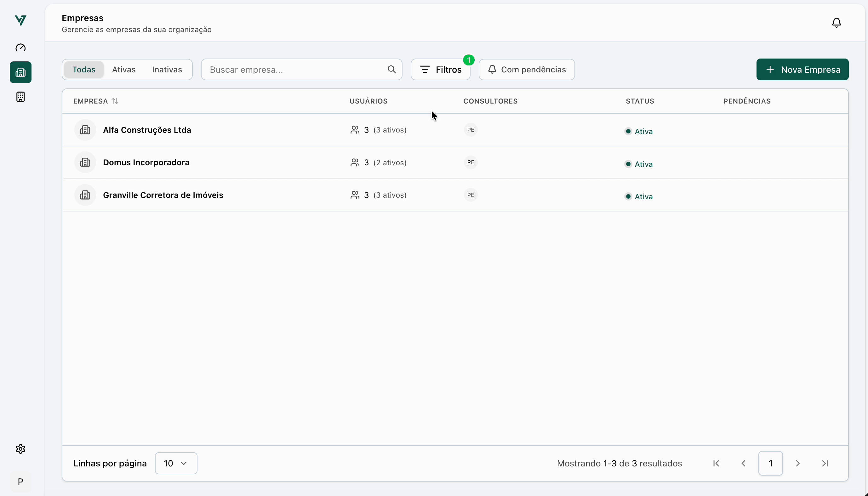This screenshot has height=496, width=868.
Task: Click page number 1 button
Action: tap(770, 463)
